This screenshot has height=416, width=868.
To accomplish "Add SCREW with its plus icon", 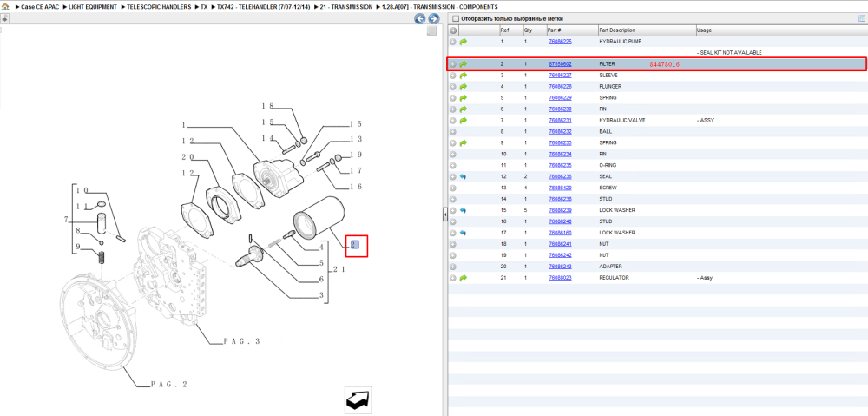I will 453,188.
